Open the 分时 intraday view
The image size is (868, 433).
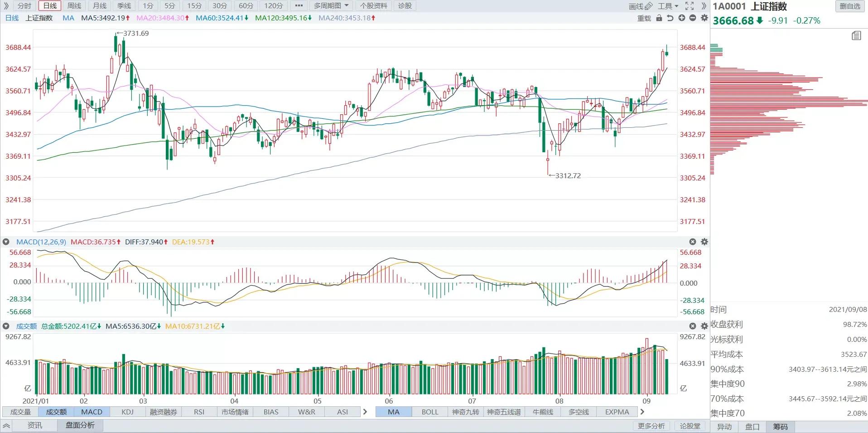24,6
